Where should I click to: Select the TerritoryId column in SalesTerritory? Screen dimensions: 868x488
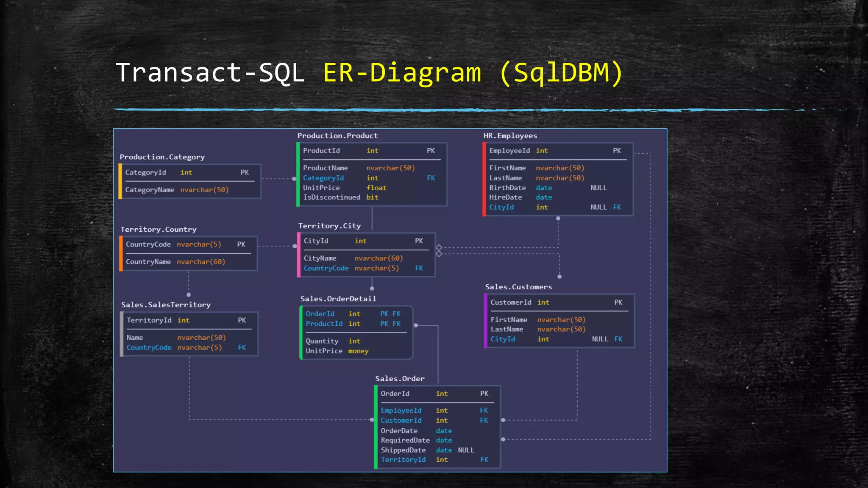click(189, 320)
